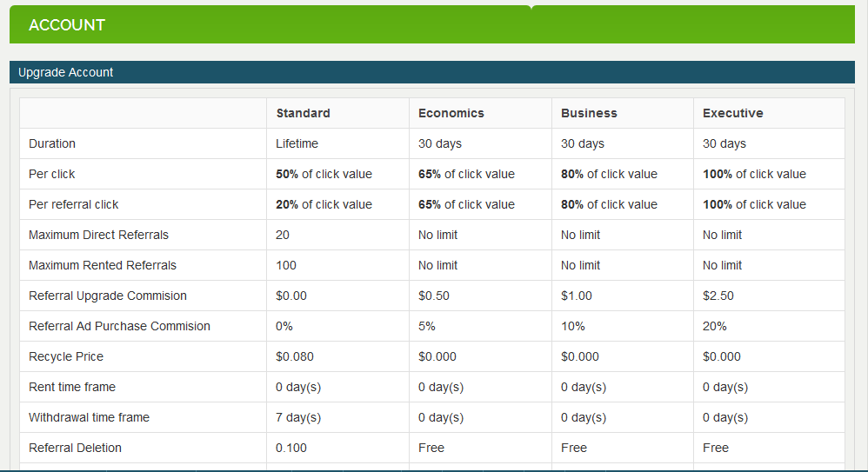Click Standard's 20% of click value cell

324,204
